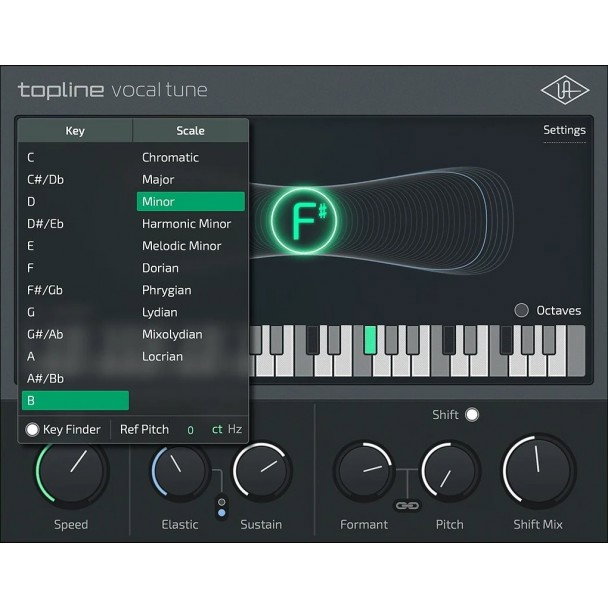The width and height of the screenshot is (608, 608).
Task: Open the Settings link
Action: pos(564,130)
